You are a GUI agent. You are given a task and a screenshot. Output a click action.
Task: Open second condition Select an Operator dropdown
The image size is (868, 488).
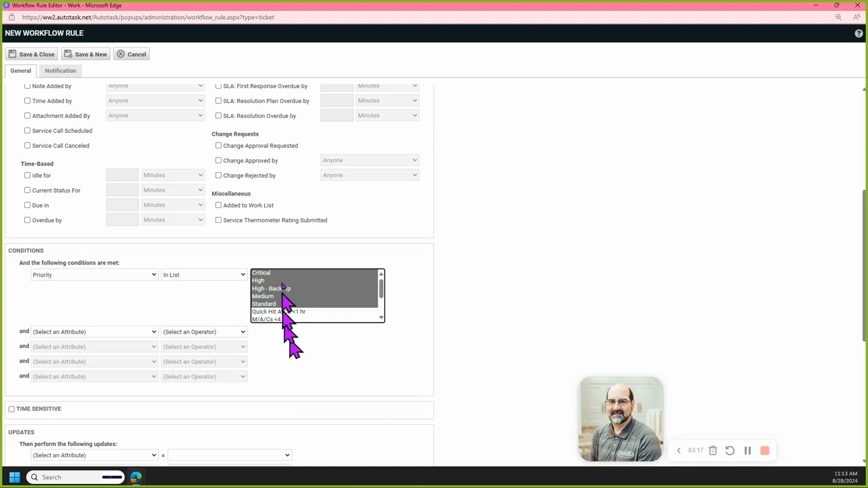click(204, 332)
